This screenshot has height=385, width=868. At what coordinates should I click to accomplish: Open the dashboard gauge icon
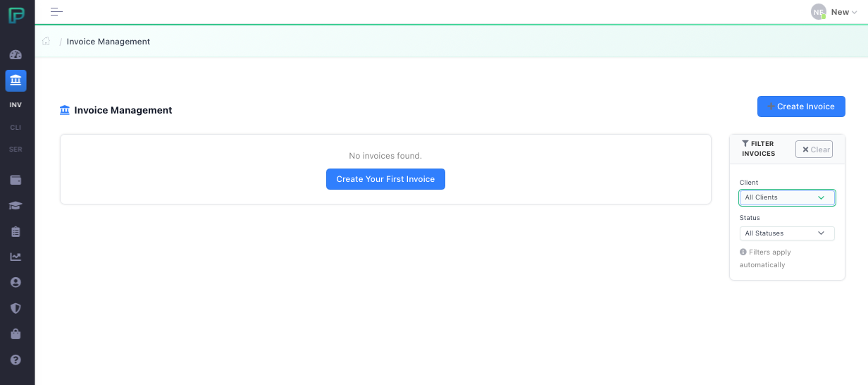click(15, 54)
